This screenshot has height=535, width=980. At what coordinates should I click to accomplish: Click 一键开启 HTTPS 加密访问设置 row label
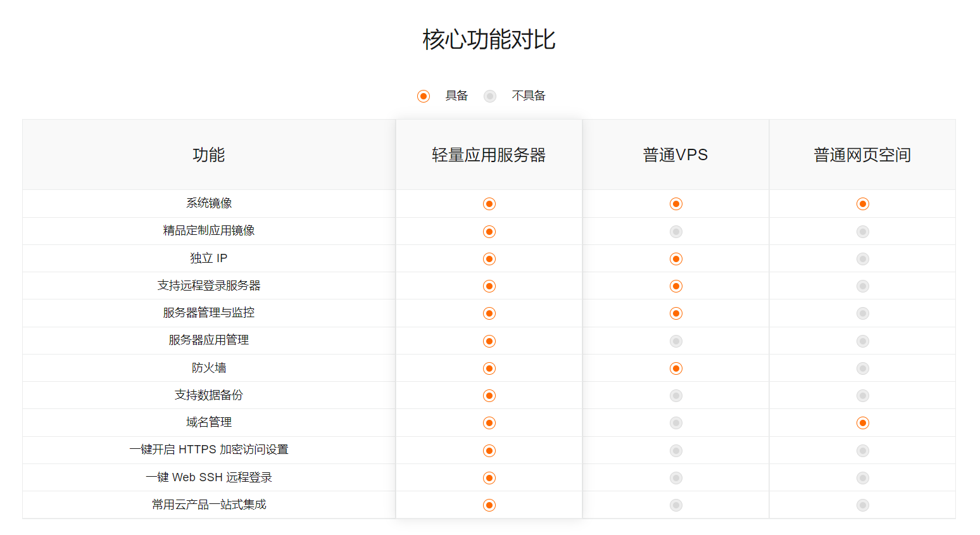[209, 450]
